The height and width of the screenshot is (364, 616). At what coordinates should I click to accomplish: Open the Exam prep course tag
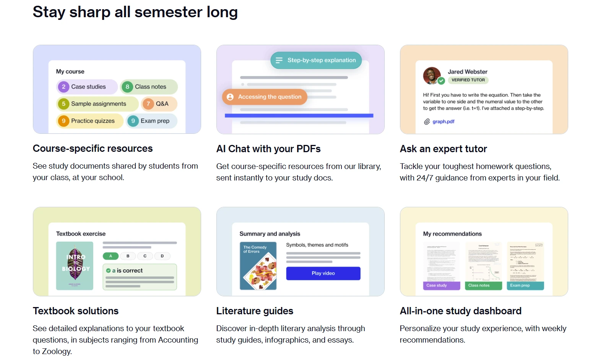152,121
